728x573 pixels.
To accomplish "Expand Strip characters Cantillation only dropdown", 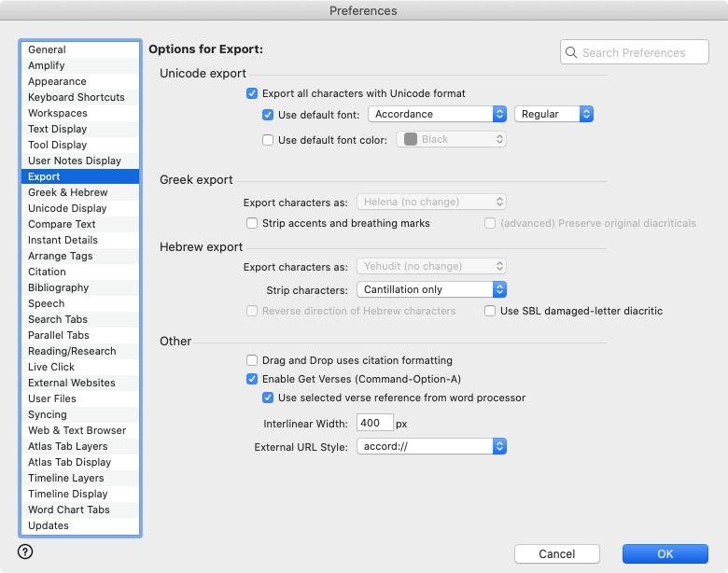I will 432,289.
